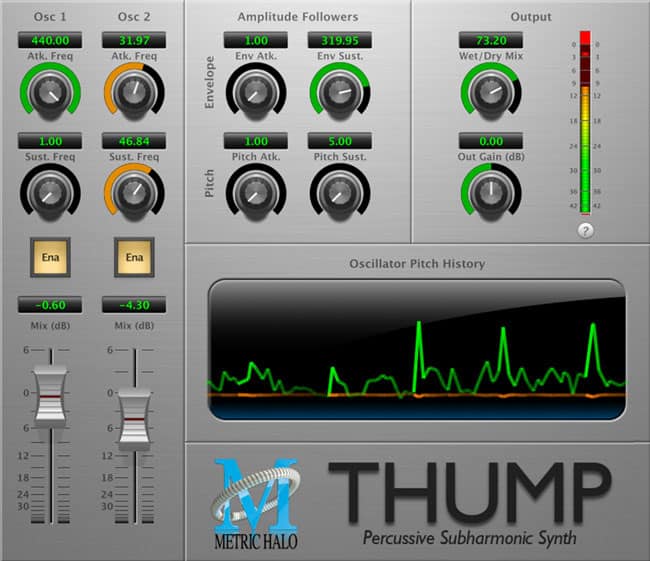Viewport: 650px width, 561px height.
Task: Click the Pitch Sust. knob
Action: pyautogui.click(x=340, y=192)
